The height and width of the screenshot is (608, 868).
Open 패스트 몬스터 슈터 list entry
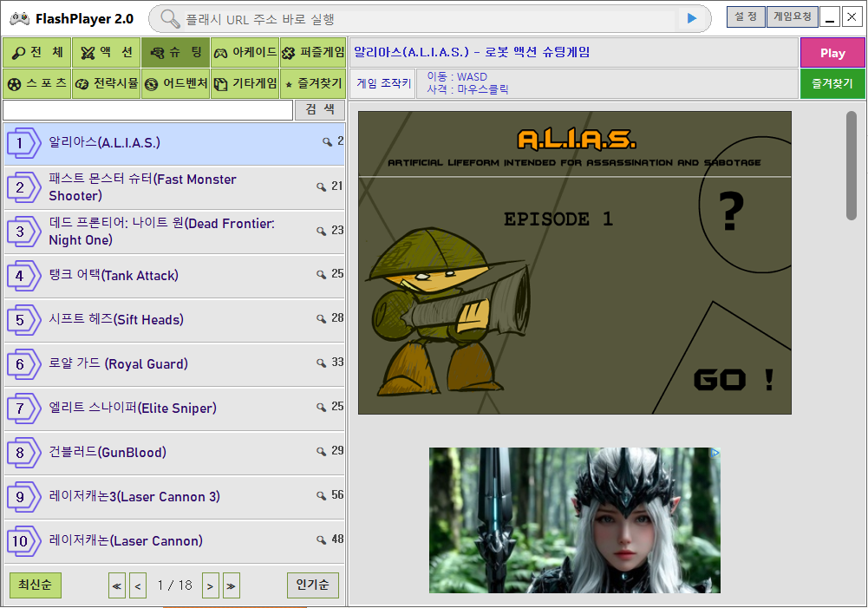pyautogui.click(x=173, y=187)
